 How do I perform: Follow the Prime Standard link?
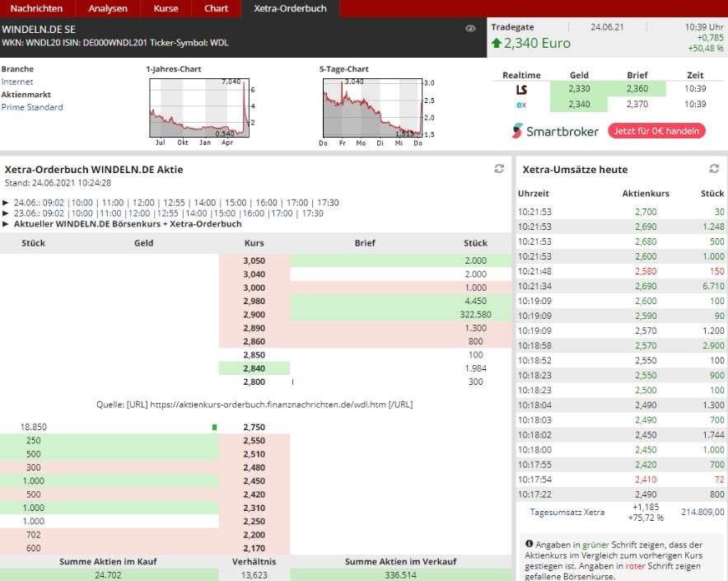tap(32, 107)
